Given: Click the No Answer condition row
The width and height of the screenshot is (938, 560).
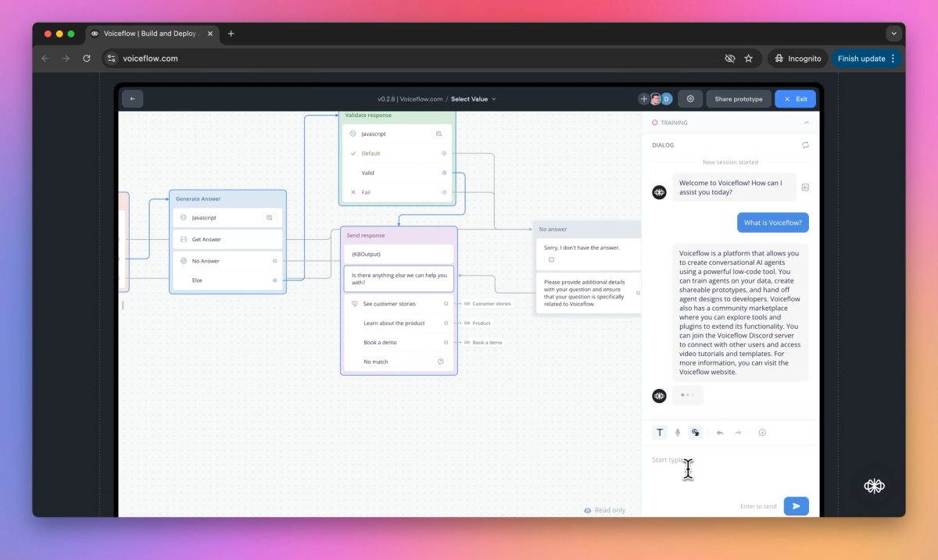Looking at the screenshot, I should (227, 261).
